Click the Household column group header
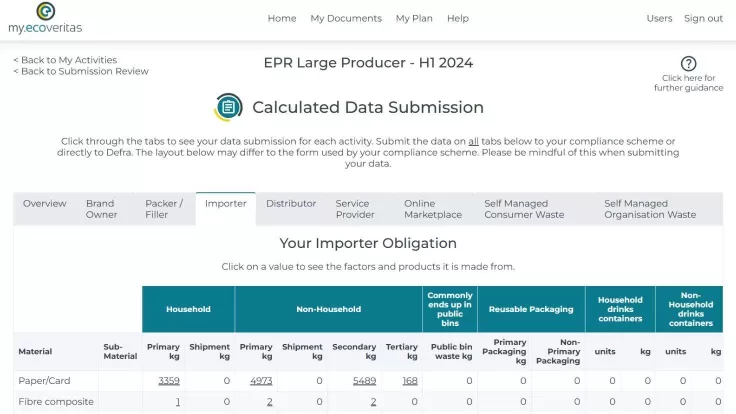This screenshot has height=414, width=736. (188, 309)
